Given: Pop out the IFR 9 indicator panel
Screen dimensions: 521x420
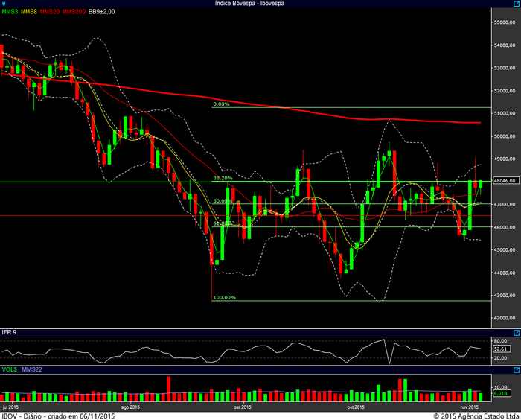Looking at the screenshot, I should point(517,333).
